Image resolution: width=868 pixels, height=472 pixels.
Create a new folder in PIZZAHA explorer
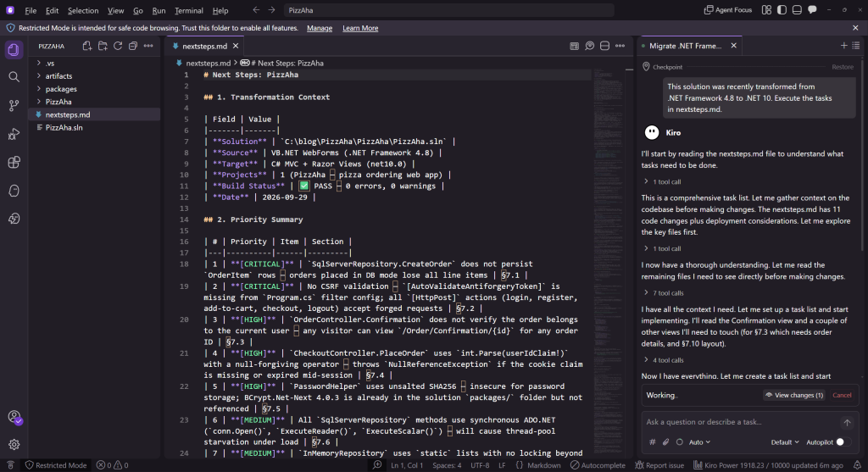click(x=103, y=46)
